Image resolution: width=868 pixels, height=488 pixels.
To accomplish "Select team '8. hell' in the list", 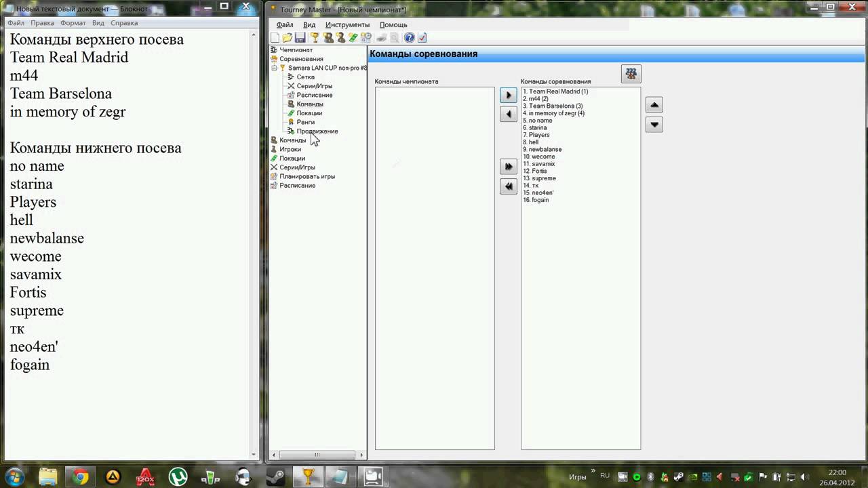I will click(x=530, y=142).
